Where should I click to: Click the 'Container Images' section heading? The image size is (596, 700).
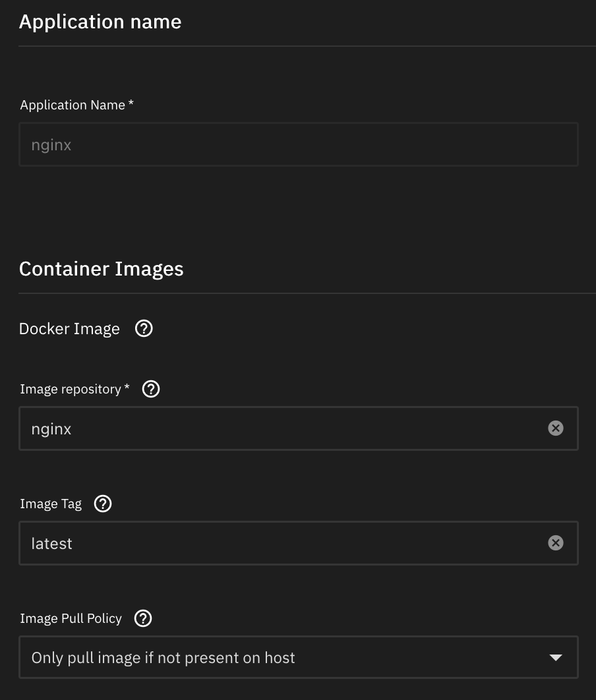coord(102,269)
